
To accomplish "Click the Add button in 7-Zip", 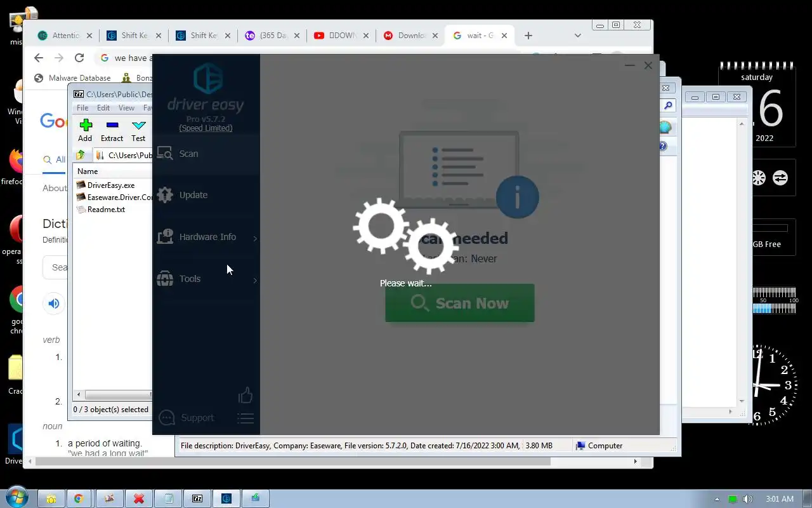I will point(85,131).
